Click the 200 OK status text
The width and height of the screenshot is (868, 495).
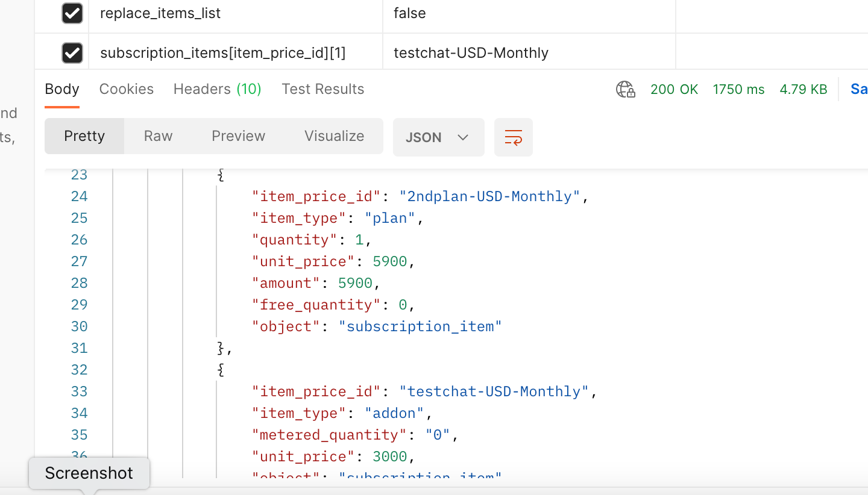click(x=674, y=90)
